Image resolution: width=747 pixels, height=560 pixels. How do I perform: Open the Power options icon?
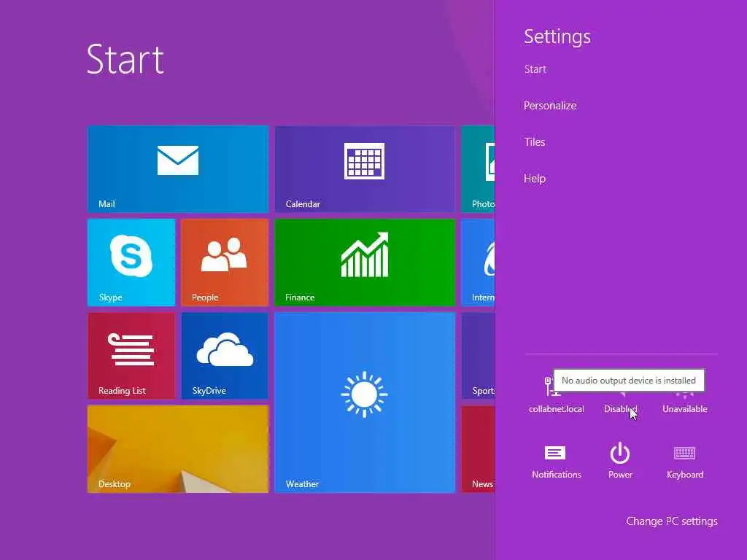(620, 461)
